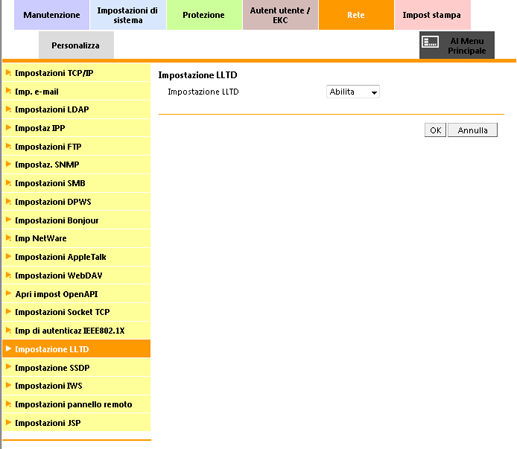Viewport: 517px width, 449px height.
Task: Select the Protezione tab
Action: pyautogui.click(x=204, y=15)
